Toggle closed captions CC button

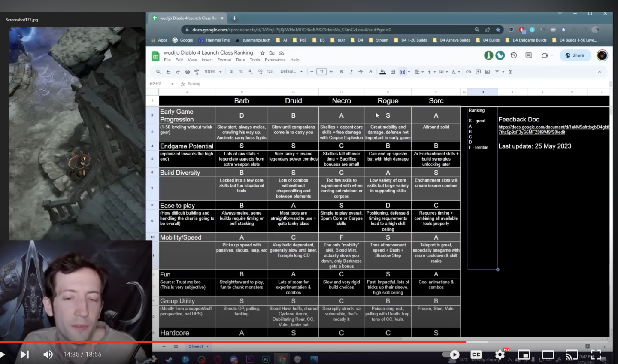476,355
